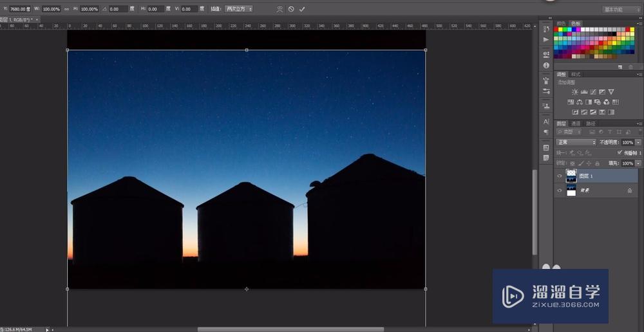Image resolution: width=644 pixels, height=332 pixels.
Task: Open the blend mode dropdown showing 正常
Action: point(576,142)
